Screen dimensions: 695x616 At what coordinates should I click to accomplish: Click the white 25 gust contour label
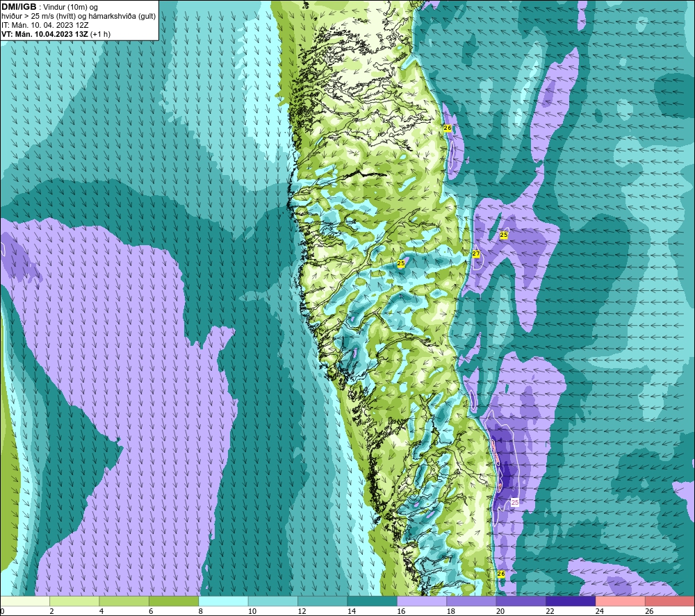514,502
